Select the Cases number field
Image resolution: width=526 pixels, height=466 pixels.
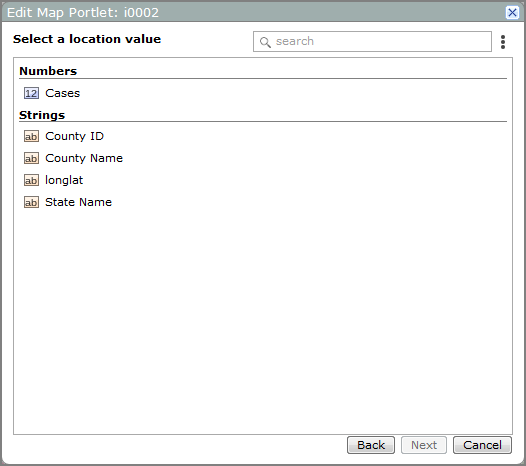(x=62, y=93)
